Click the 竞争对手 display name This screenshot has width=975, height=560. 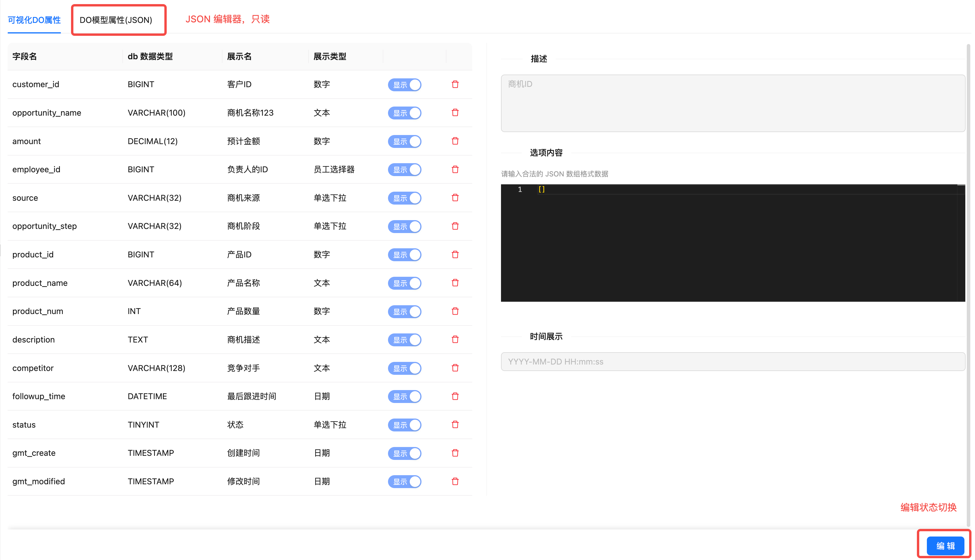coord(244,368)
